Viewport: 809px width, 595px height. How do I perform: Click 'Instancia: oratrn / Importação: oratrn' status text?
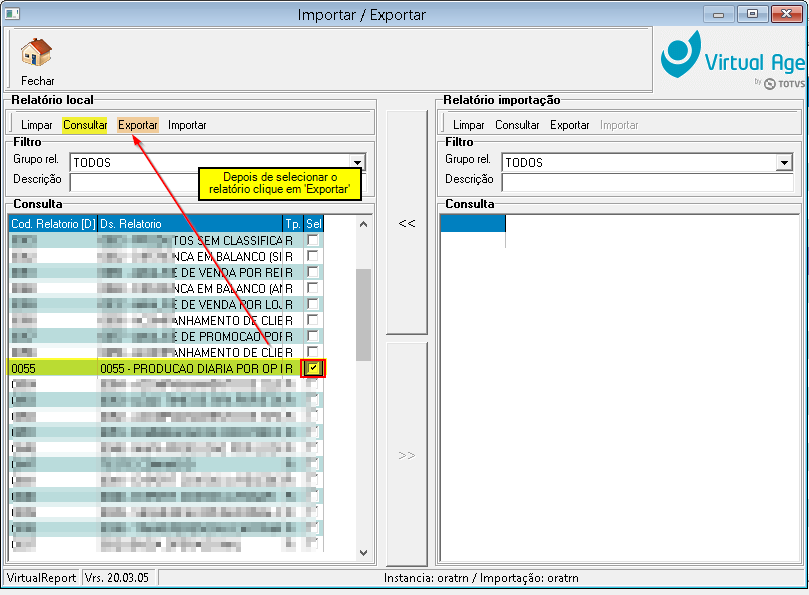click(x=481, y=577)
